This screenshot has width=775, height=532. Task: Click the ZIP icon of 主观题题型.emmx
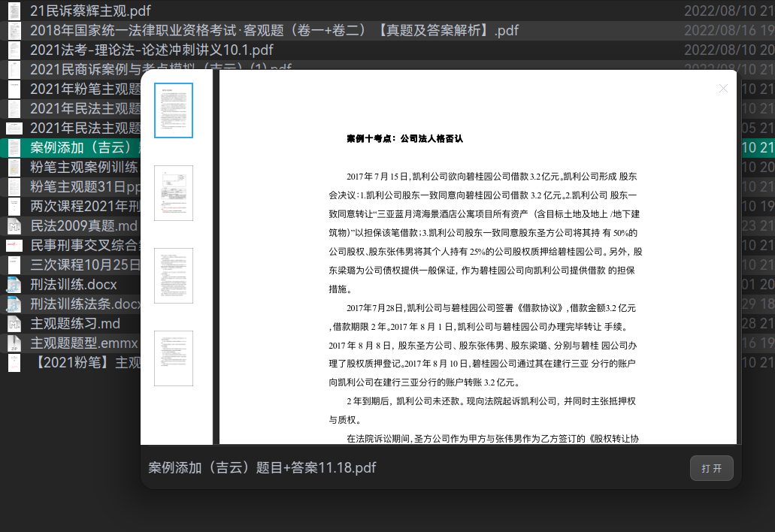(x=14, y=343)
